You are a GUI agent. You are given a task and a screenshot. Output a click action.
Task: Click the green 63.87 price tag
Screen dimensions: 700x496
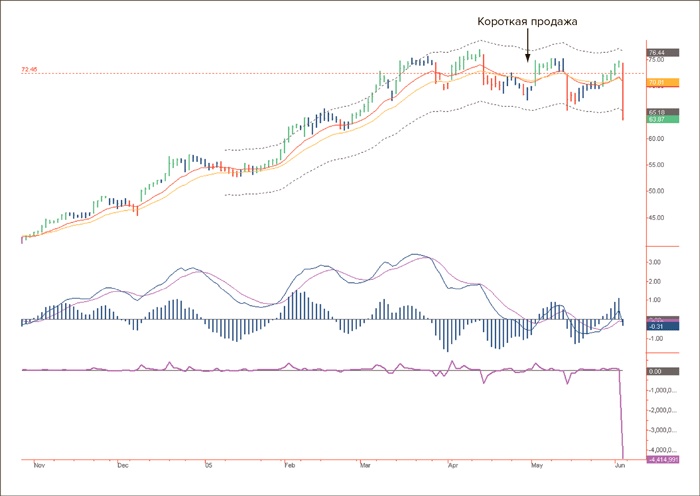pyautogui.click(x=657, y=121)
